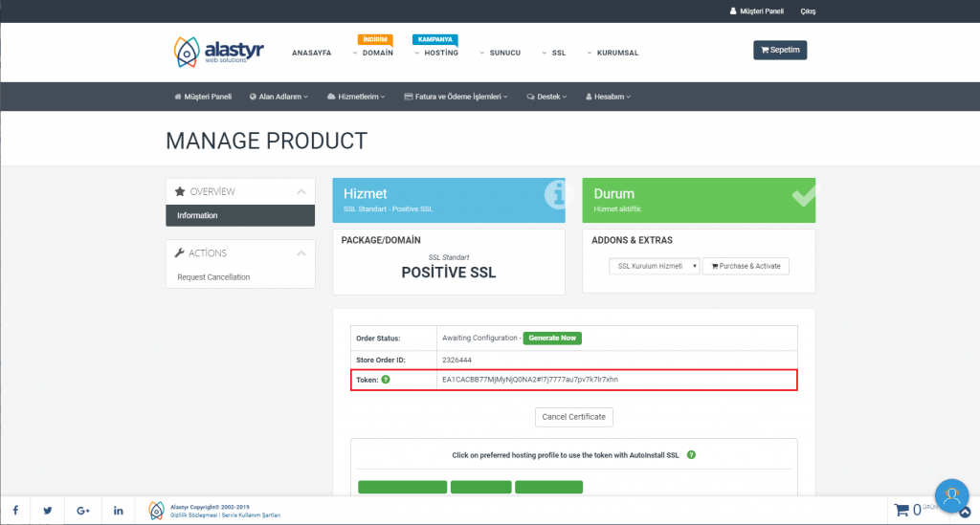Open the Servis Kullanım Şartları footer link

coord(251,515)
